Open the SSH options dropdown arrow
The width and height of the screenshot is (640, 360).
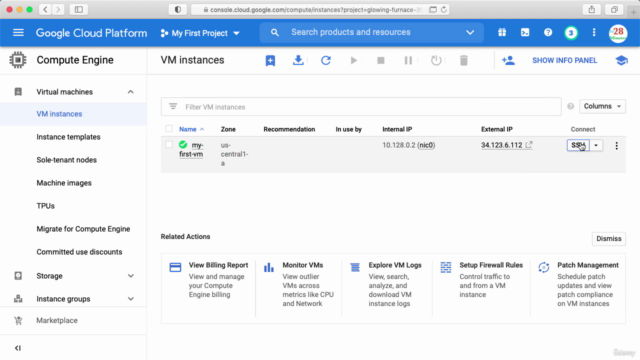tap(596, 145)
